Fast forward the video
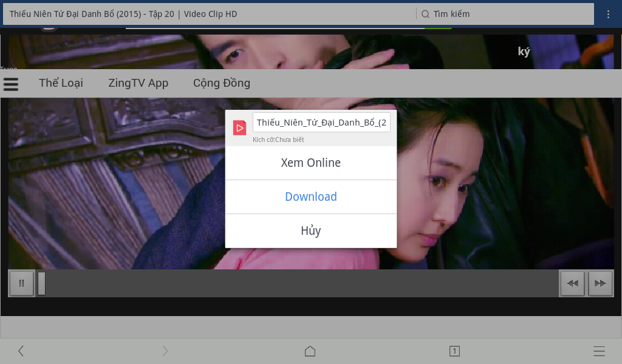Screen dimensions: 622x364 600,283
